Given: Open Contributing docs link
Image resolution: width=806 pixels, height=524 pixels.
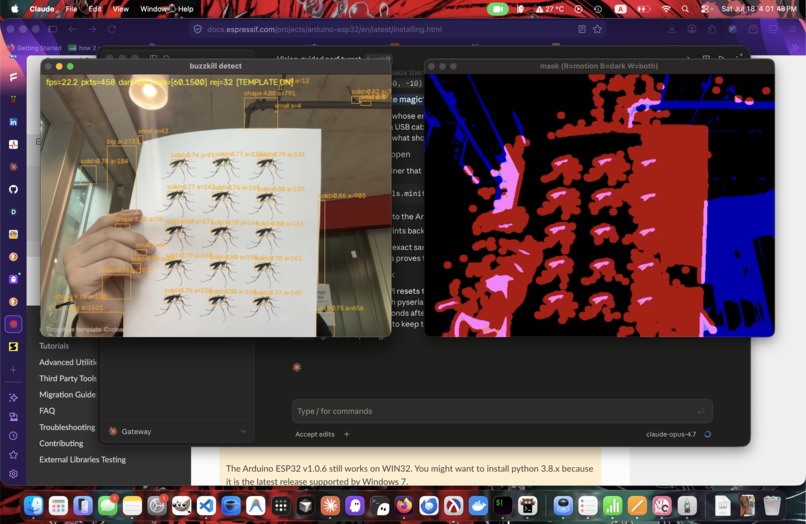Looking at the screenshot, I should 61,443.
